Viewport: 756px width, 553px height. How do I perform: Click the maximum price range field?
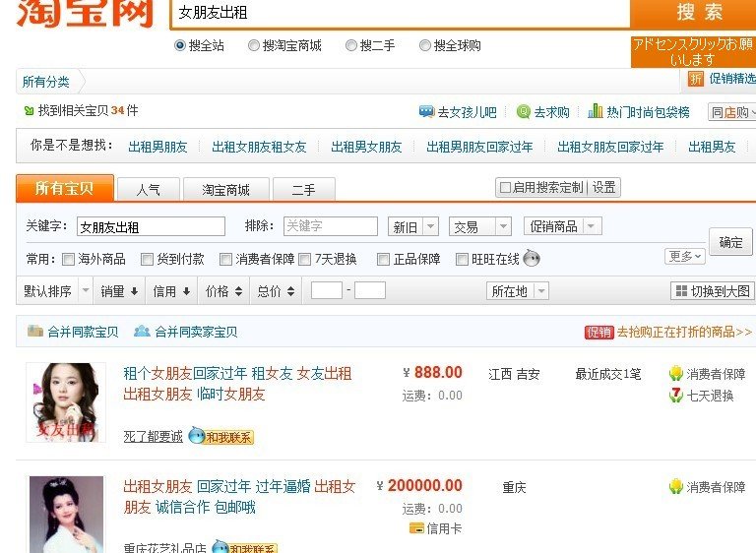coord(370,290)
